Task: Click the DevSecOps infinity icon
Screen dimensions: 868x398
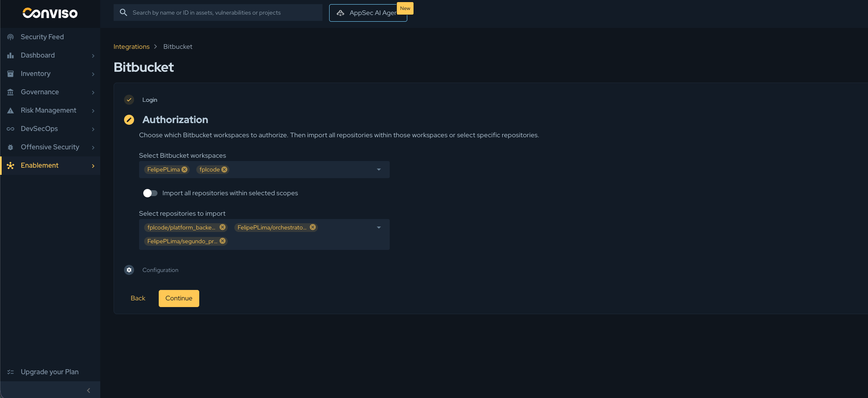Action: 10,129
